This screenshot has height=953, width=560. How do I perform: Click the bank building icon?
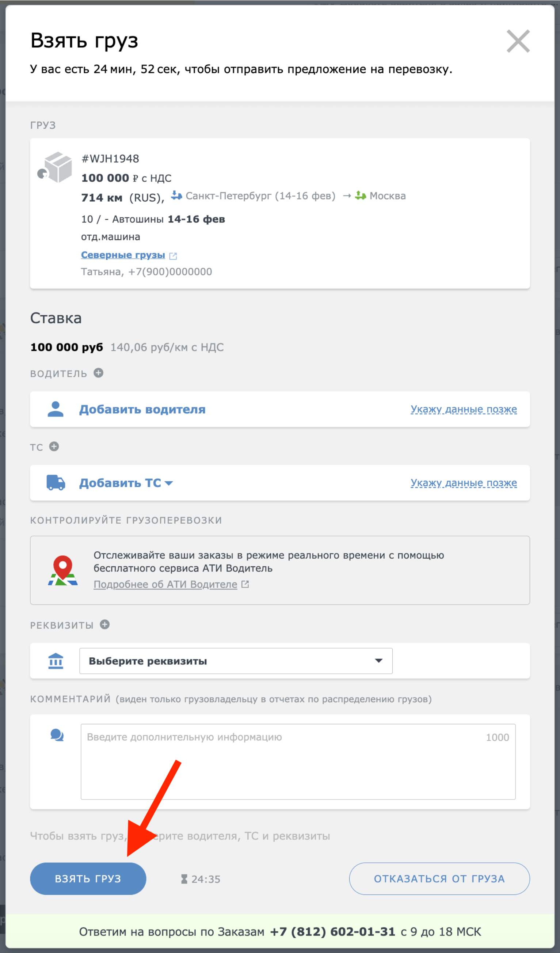click(x=56, y=661)
